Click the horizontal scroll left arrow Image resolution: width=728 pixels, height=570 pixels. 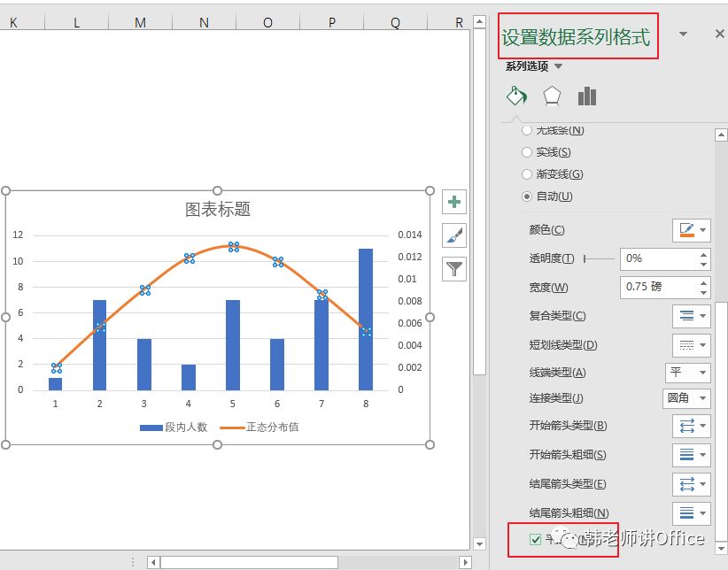coord(154,563)
